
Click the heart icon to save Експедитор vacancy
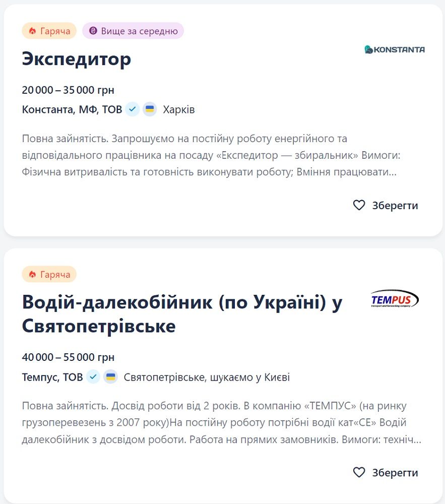359,205
